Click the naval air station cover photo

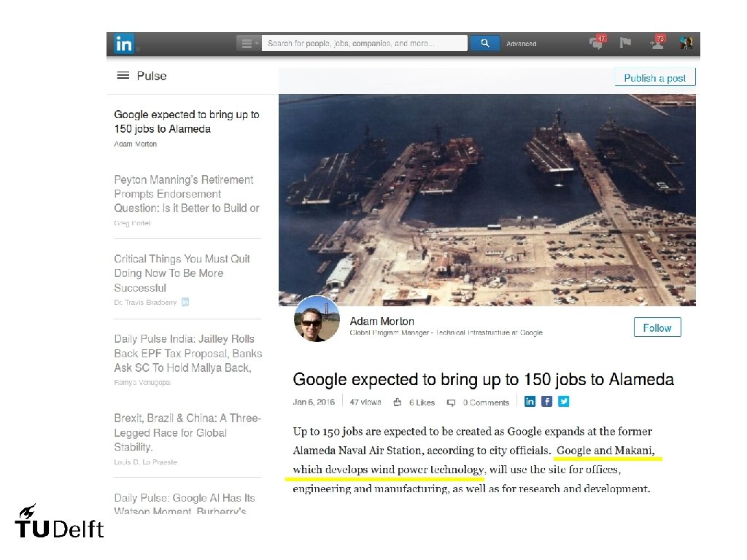pyautogui.click(x=487, y=200)
